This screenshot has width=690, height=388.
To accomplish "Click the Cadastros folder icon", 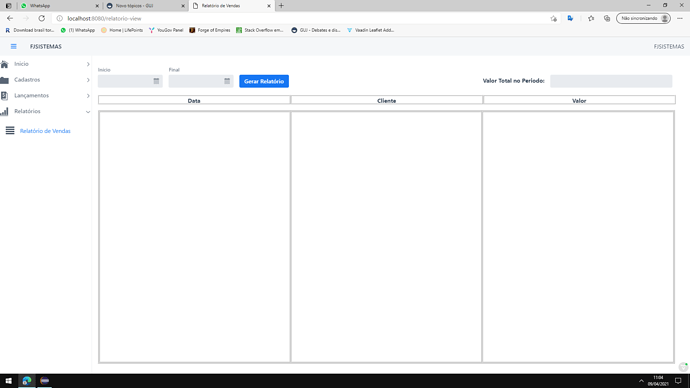I will [x=4, y=80].
